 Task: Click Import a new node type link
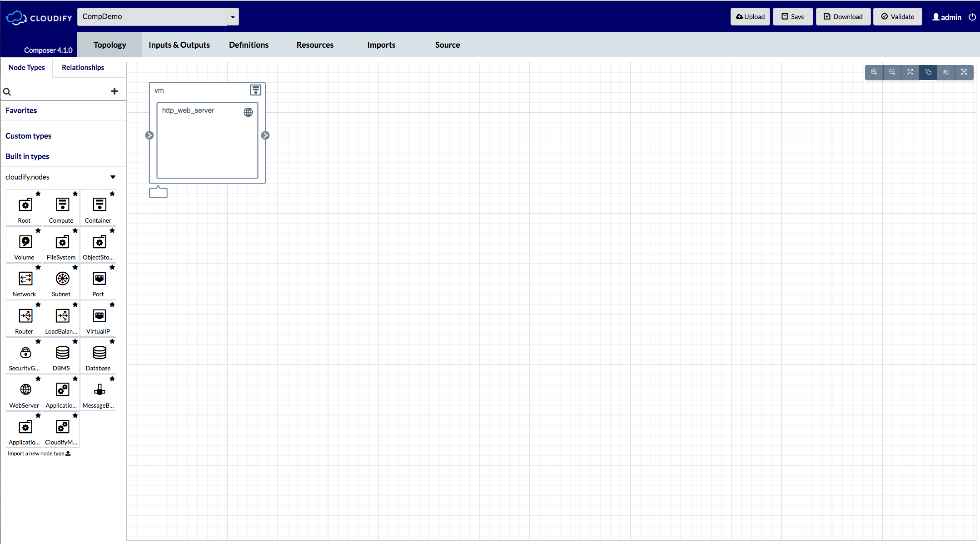[x=39, y=454]
